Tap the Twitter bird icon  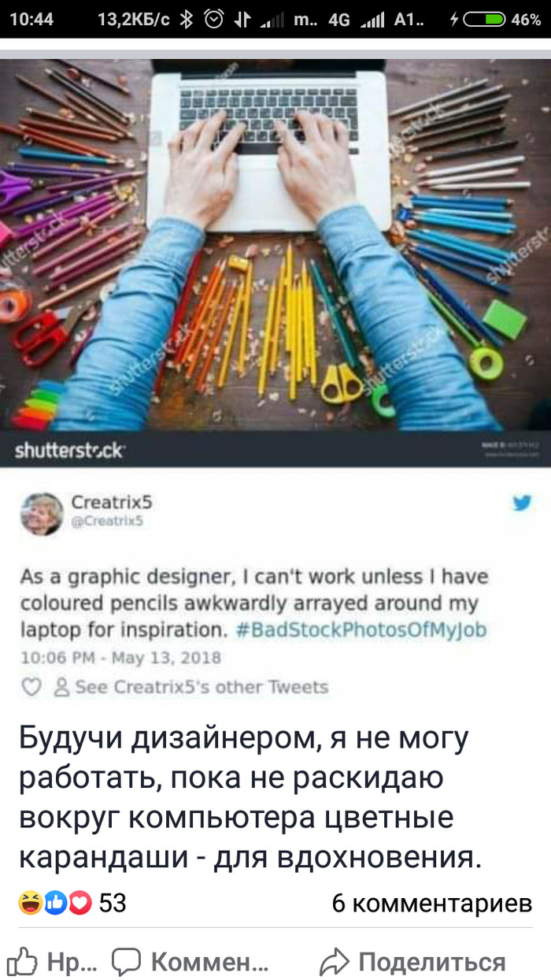(x=523, y=503)
